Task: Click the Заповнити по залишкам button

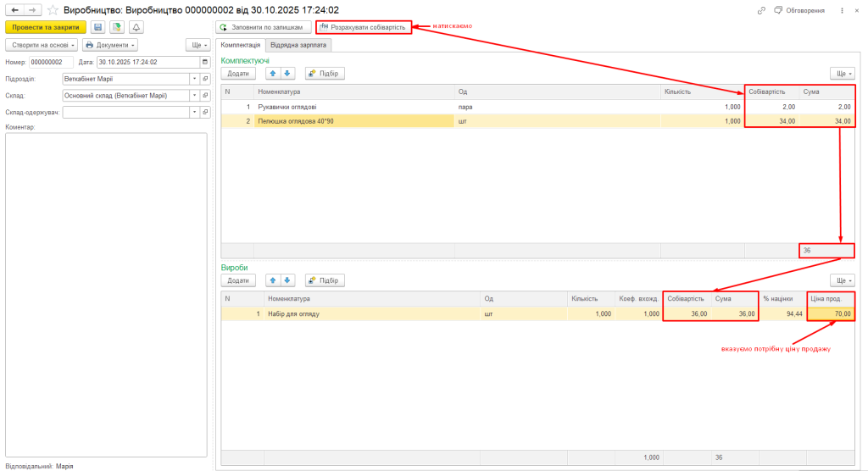Action: click(x=264, y=27)
